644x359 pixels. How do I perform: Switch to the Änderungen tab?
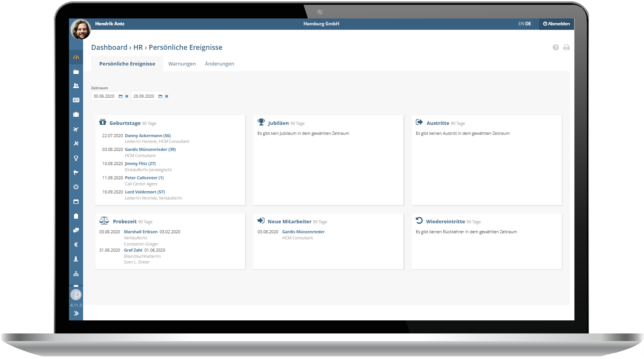coord(219,64)
